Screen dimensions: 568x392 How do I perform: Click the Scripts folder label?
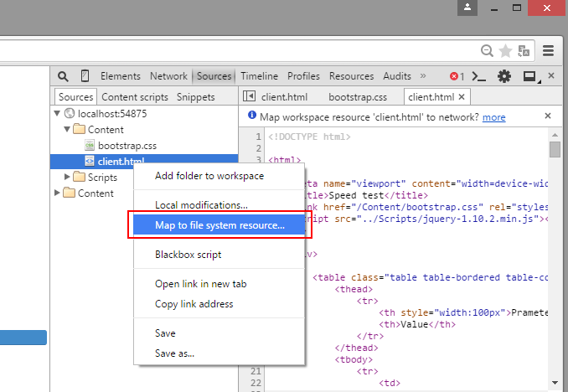(102, 178)
